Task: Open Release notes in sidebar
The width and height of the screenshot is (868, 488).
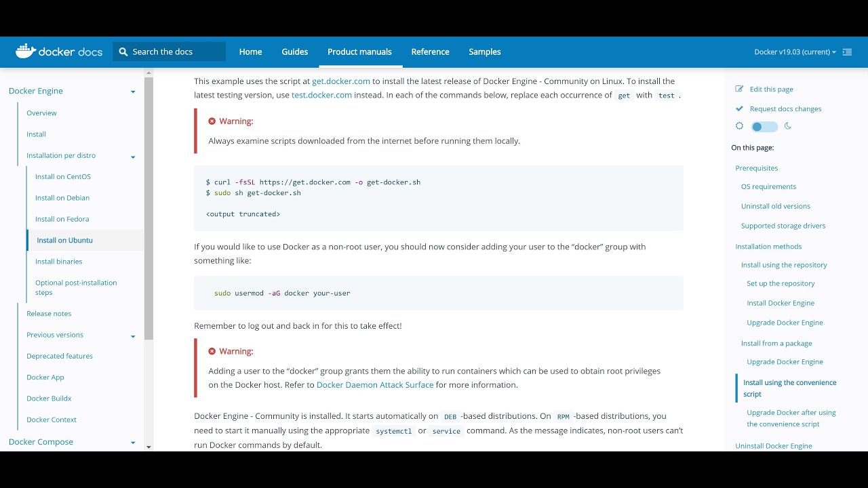Action: click(49, 314)
